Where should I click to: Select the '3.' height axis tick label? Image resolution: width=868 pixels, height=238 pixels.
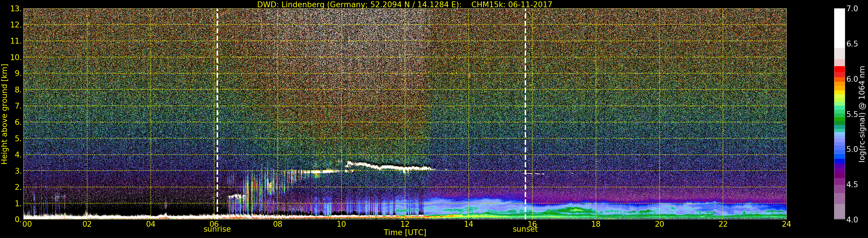coord(18,171)
